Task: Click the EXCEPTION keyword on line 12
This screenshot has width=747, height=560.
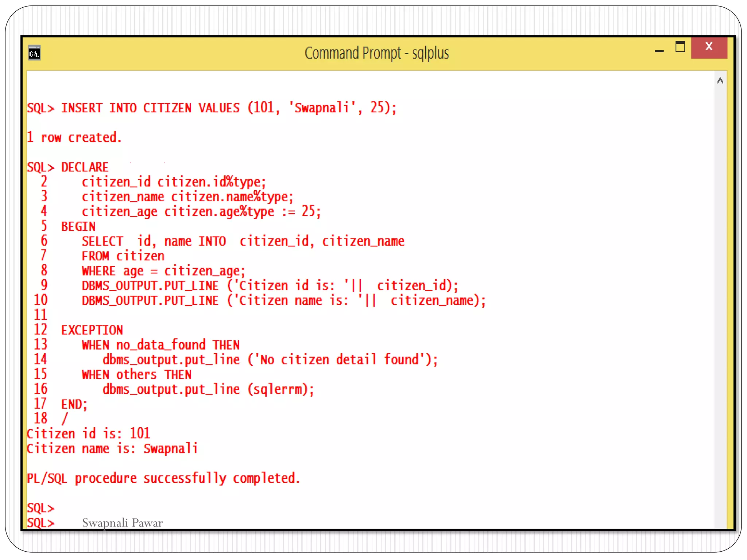Action: (x=92, y=330)
